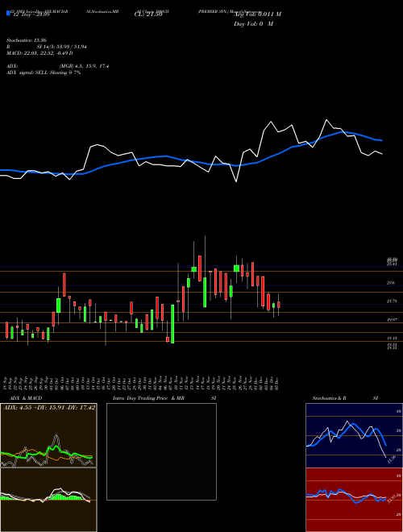Click the '(MGR) 4.5, 15.9, 17.4' ADX values
Viewport: 403px width, 532px height.
coord(84,66)
